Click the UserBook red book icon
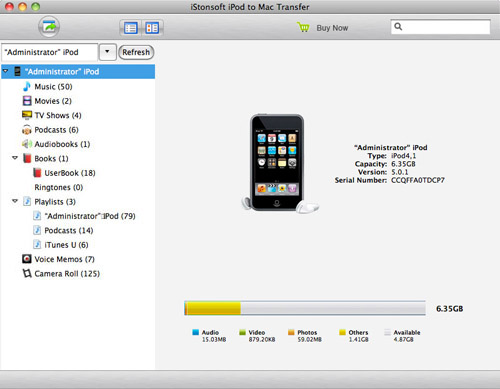The image size is (500, 389). click(37, 173)
